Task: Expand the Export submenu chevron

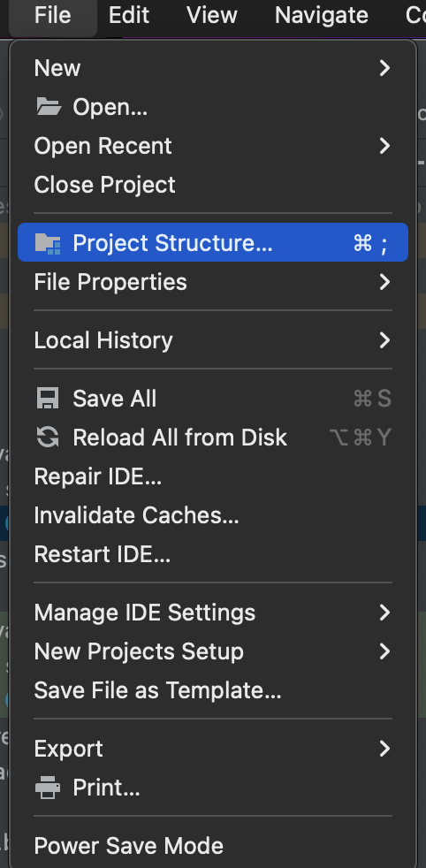Action: [384, 749]
